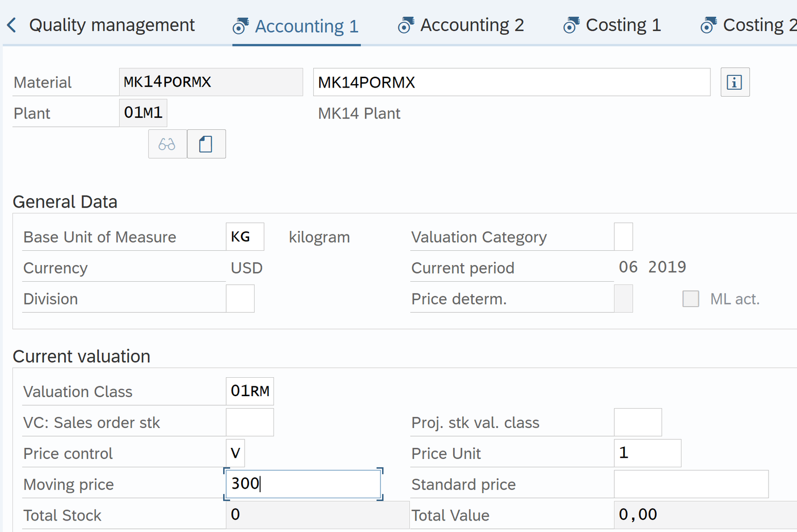
Task: Click the document create icon beside the glasses
Action: pyautogui.click(x=206, y=144)
